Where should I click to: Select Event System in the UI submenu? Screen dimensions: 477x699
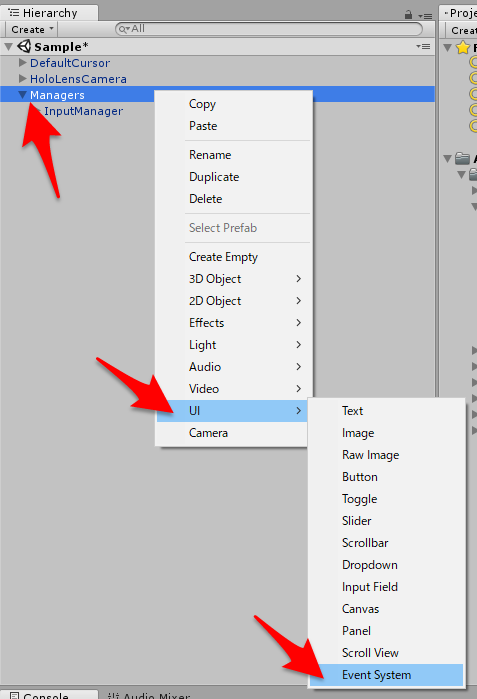386,675
